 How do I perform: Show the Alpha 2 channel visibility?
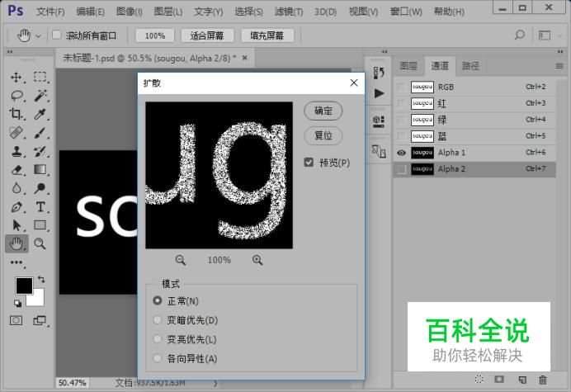point(401,169)
